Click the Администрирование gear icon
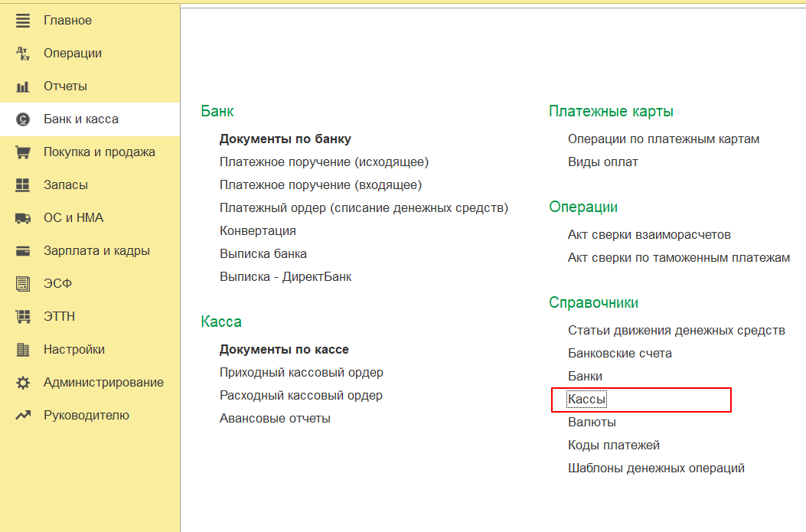 23,383
